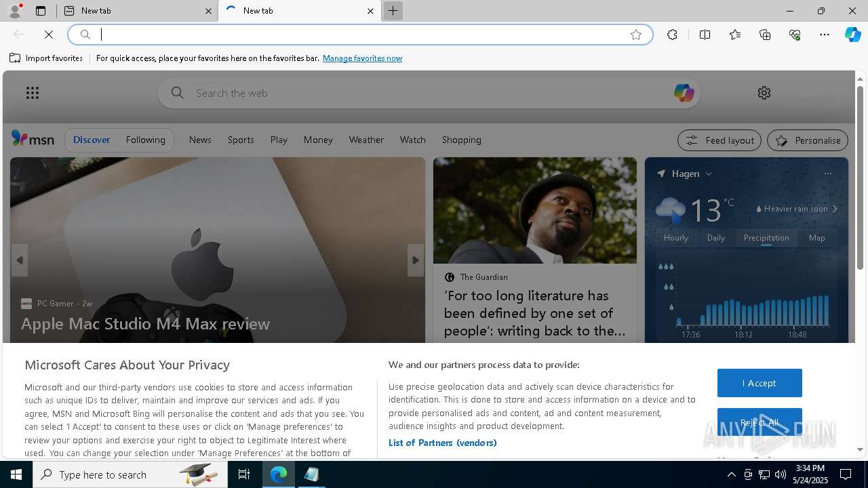Open List of Partners (vendors)
This screenshot has width=868, height=488.
pyautogui.click(x=442, y=443)
